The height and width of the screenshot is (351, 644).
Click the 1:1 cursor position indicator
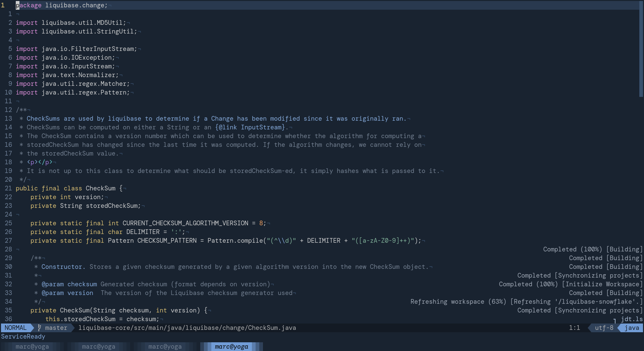[575, 328]
